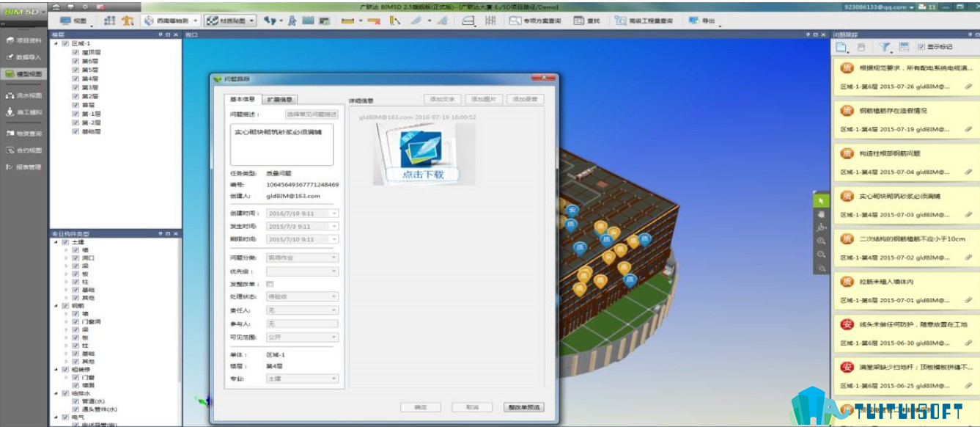Click the filter funnel icon in issue panel

coord(885,47)
